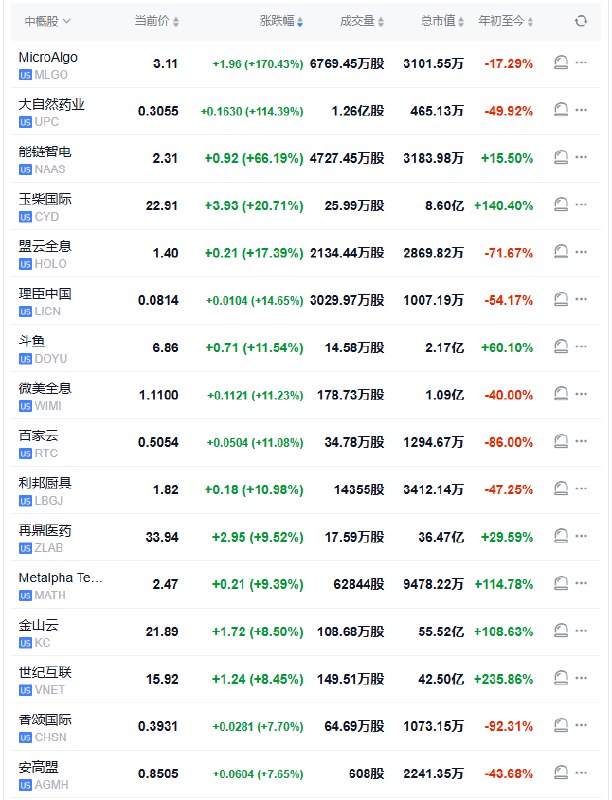
Task: Open more options for 再鼎医药
Action: click(x=581, y=536)
